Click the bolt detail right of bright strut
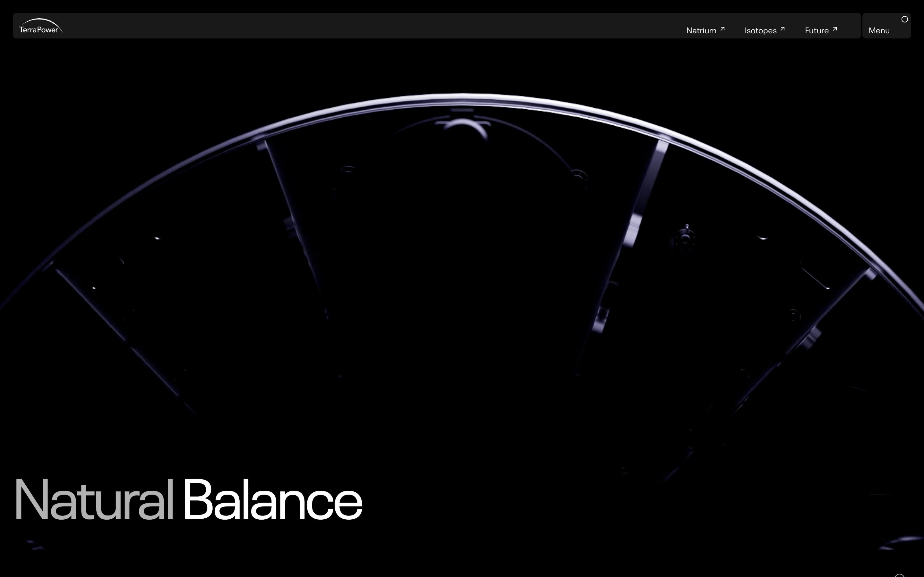This screenshot has height=577, width=924. tap(686, 237)
